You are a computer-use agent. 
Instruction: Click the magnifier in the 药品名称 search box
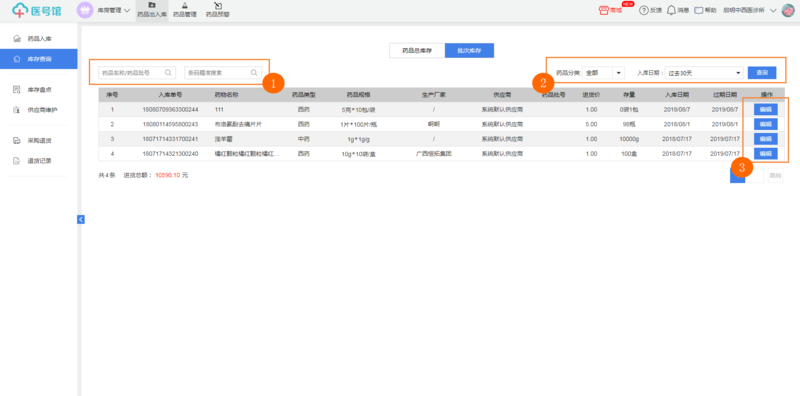[x=168, y=72]
